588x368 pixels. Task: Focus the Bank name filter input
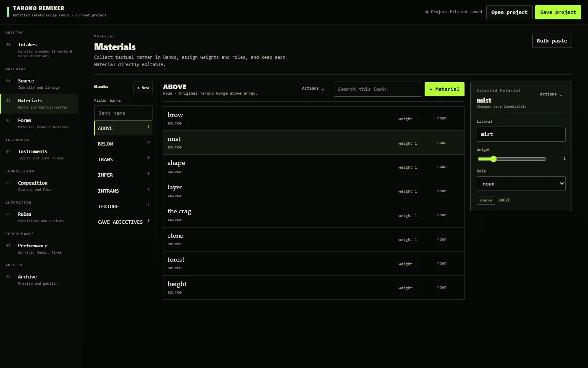tap(123, 113)
